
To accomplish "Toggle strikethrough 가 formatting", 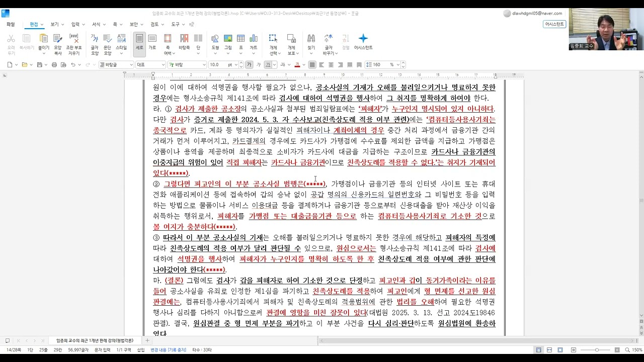I will tap(282, 64).
